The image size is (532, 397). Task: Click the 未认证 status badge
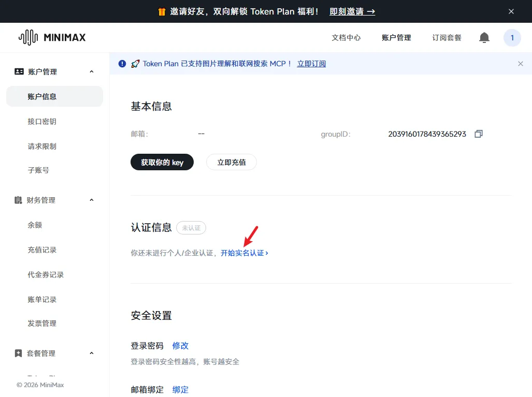coord(191,228)
